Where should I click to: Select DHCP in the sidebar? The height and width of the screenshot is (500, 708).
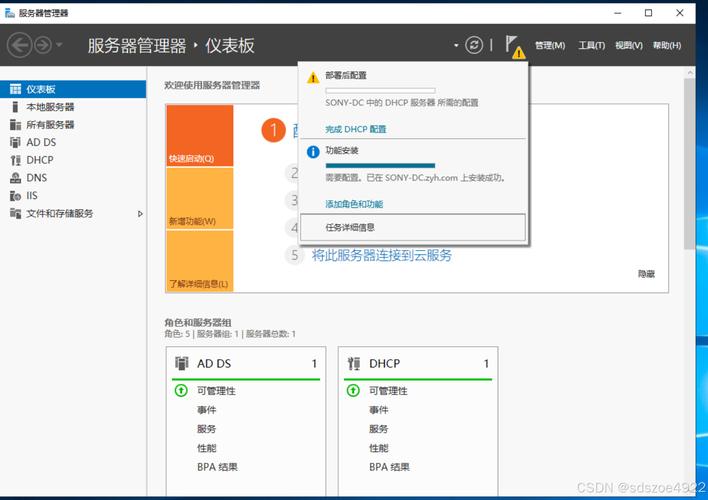tap(73, 160)
